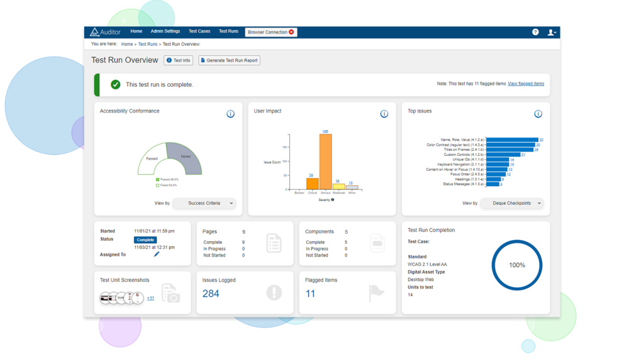The height and width of the screenshot is (362, 644).
Task: Click the +11 more screenshots link
Action: click(150, 299)
